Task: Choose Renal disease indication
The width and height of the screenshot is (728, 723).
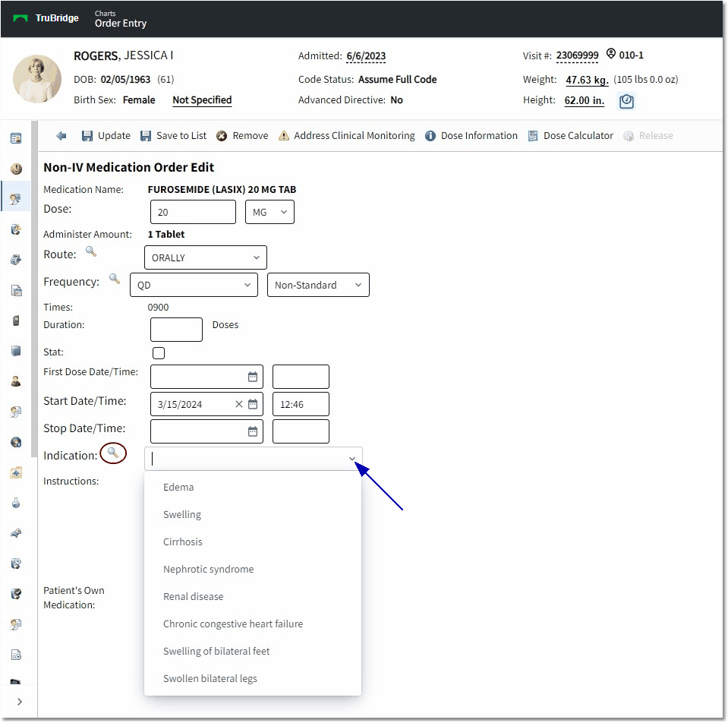Action: pyautogui.click(x=253, y=597)
